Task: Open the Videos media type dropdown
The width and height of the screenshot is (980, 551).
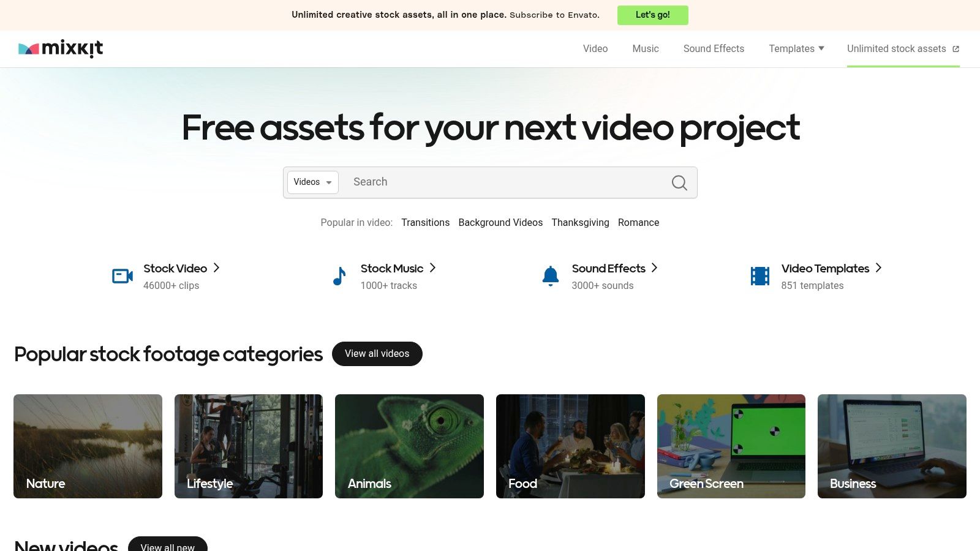Action: pos(312,182)
